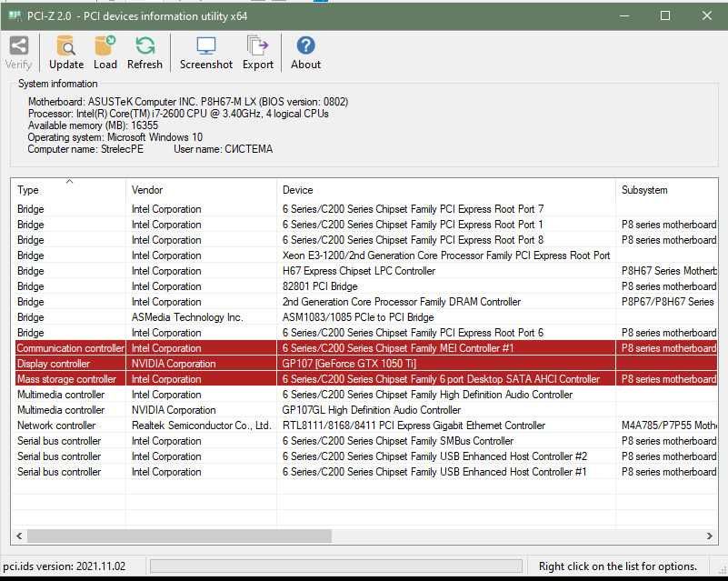The width and height of the screenshot is (728, 581).
Task: Select the 82801 PCI Bridge row
Action: [x=366, y=286]
